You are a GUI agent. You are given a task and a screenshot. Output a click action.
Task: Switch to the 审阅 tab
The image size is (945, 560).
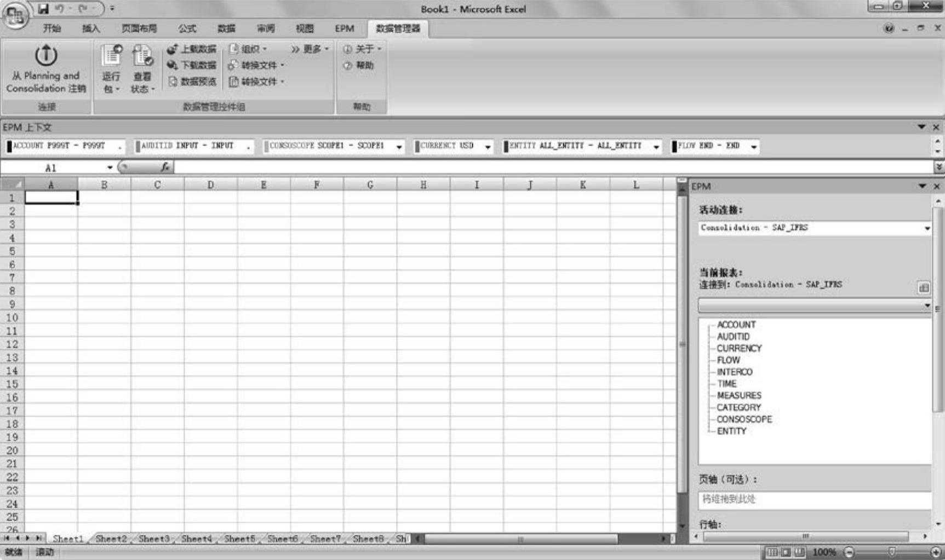click(x=266, y=28)
